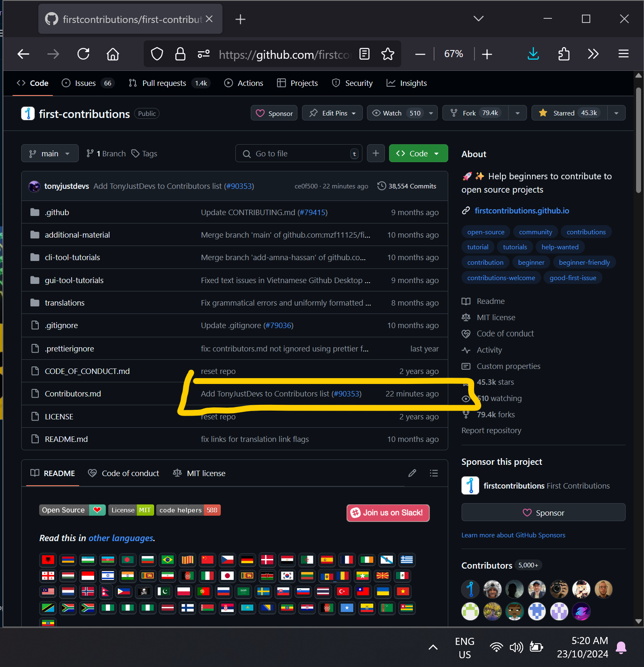Toggle Starred button for repository
This screenshot has height=667, width=644.
coord(569,113)
